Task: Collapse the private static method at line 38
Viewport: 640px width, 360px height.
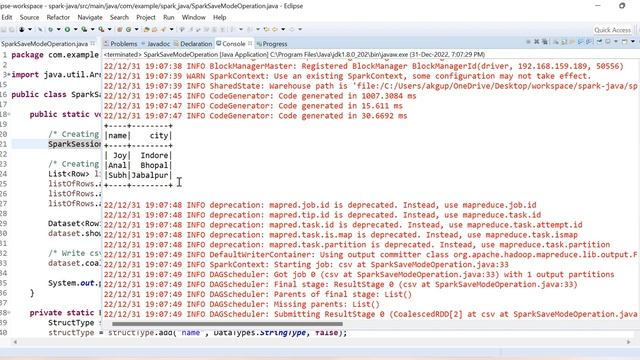Action: point(9,313)
